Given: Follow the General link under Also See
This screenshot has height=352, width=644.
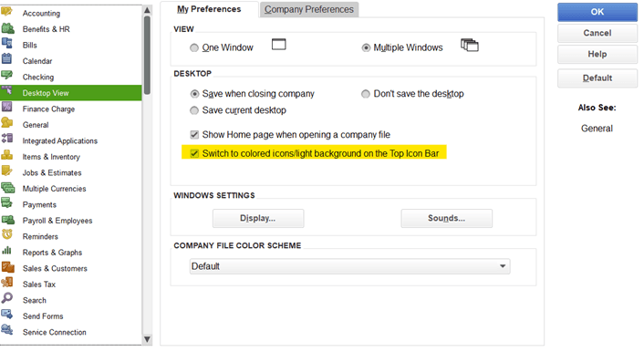Looking at the screenshot, I should coord(597,129).
